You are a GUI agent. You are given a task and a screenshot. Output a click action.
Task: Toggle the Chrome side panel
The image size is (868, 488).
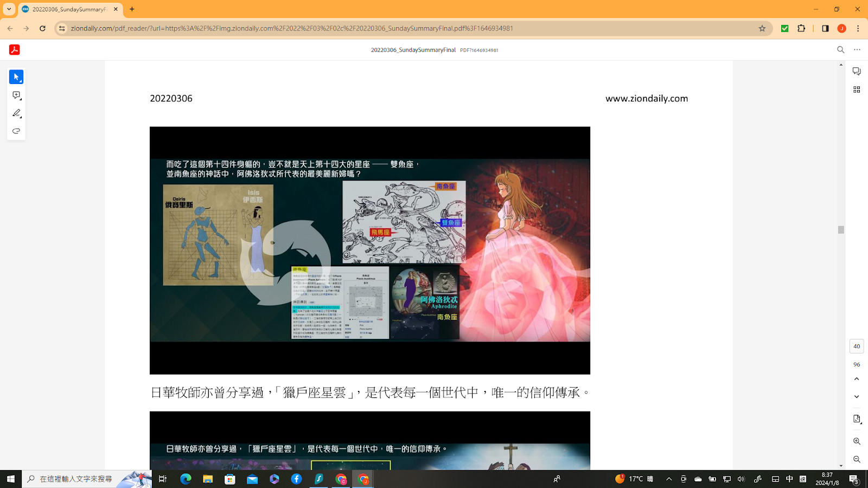[825, 28]
